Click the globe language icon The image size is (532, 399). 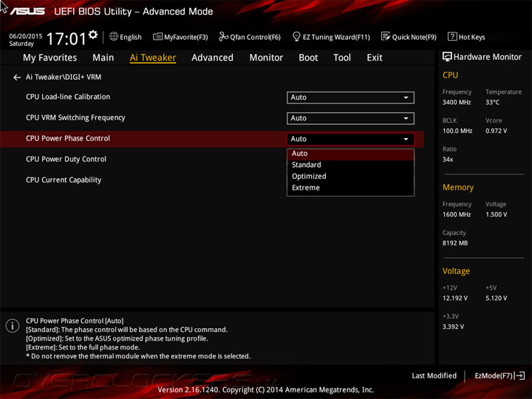coord(114,36)
